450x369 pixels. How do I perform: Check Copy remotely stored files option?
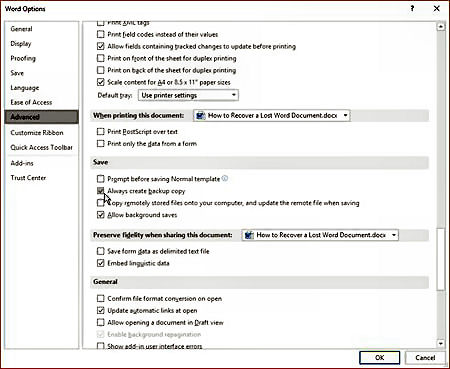(100, 203)
